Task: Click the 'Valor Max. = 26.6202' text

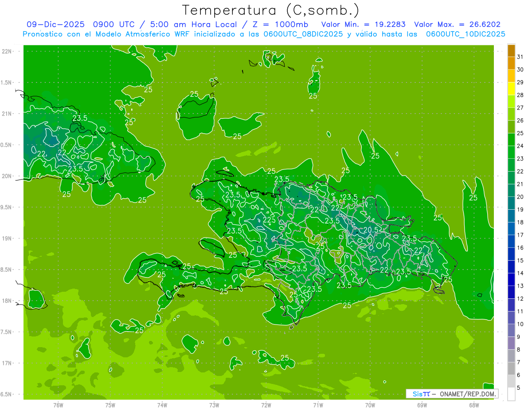Action: [x=457, y=24]
